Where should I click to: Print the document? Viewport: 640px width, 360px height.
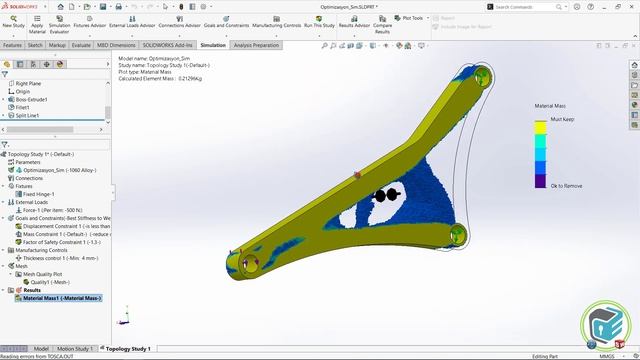pos(118,7)
